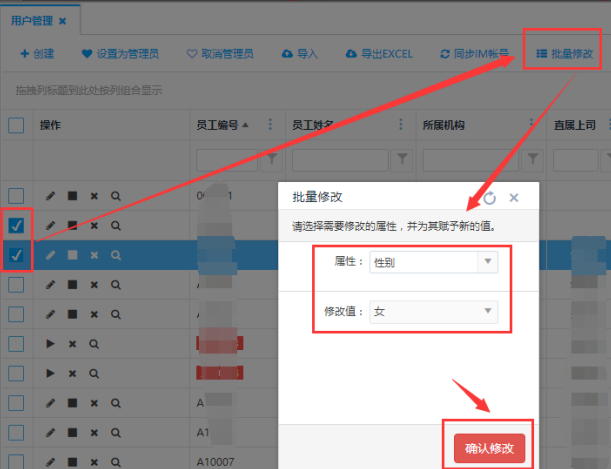Image resolution: width=611 pixels, height=469 pixels.
Task: Click the filter funnel icon under 员工编号
Action: click(270, 159)
